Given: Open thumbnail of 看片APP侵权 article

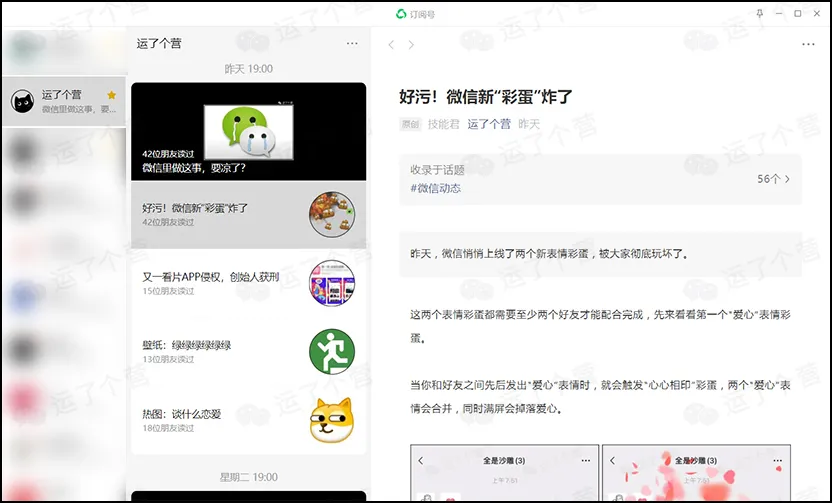Looking at the screenshot, I should coord(332,283).
